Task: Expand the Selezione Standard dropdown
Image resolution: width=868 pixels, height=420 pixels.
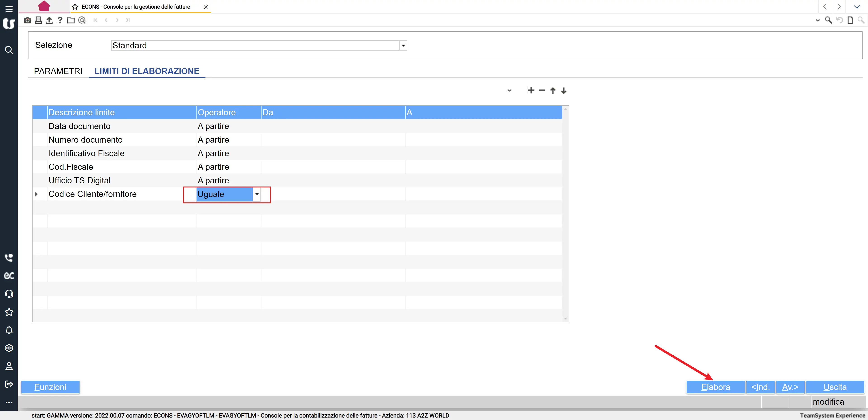Action: pyautogui.click(x=403, y=45)
